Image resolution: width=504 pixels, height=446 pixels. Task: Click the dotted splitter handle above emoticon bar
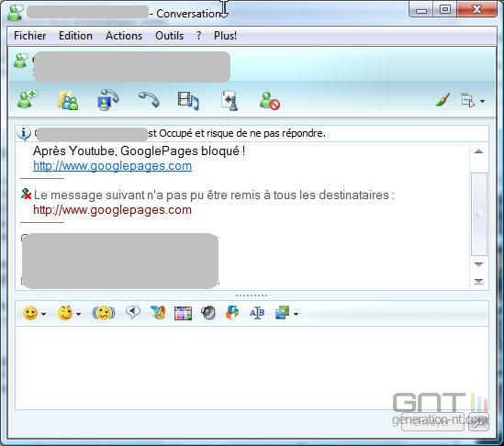coord(252,295)
